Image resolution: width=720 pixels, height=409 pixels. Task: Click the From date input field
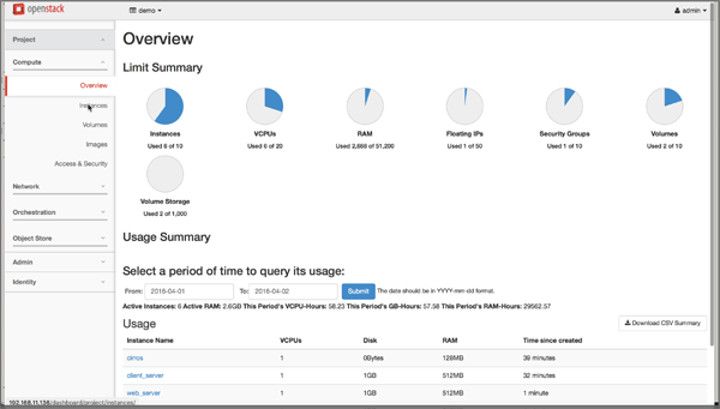coord(189,291)
